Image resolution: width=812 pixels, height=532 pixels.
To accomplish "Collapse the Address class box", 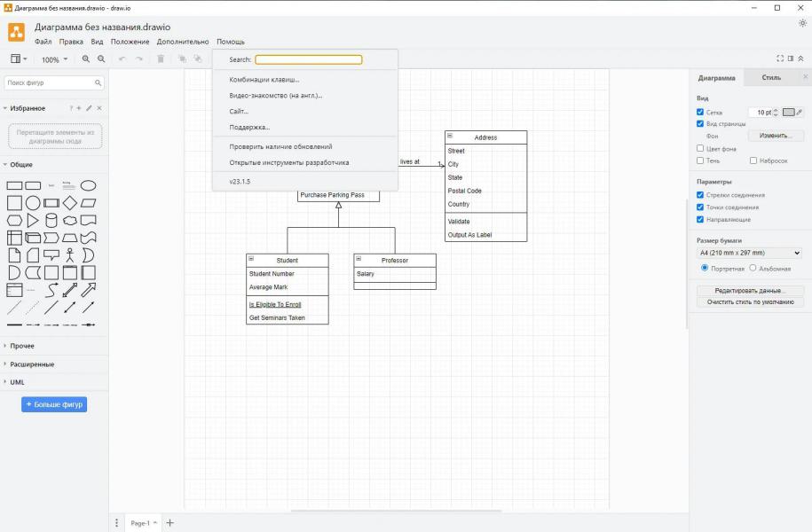I will (450, 136).
